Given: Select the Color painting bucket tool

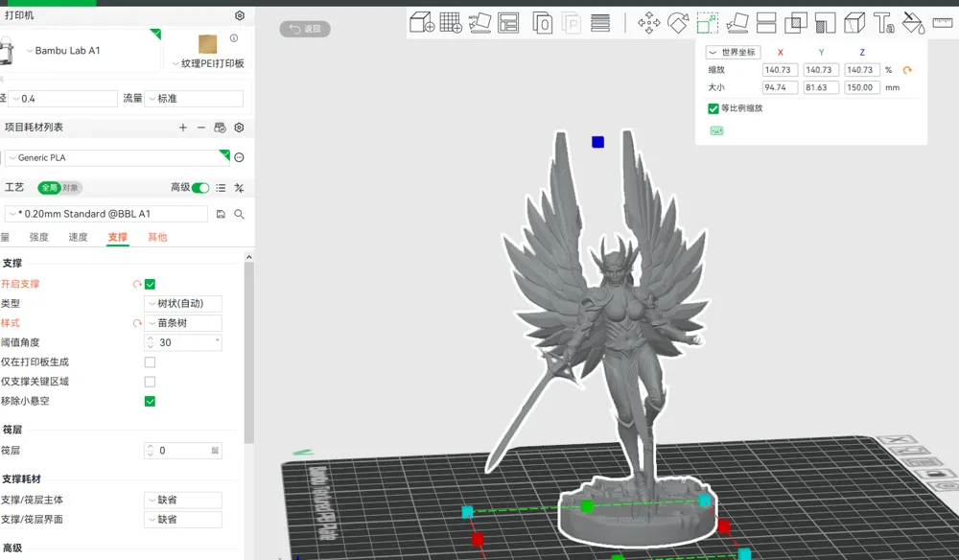Looking at the screenshot, I should [x=913, y=23].
